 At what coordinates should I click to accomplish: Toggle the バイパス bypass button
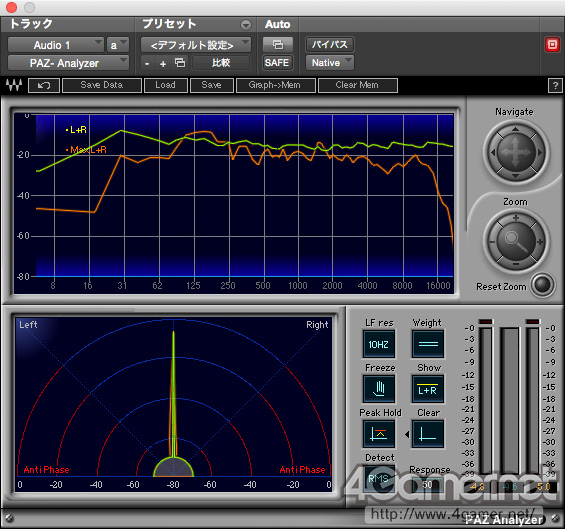330,45
